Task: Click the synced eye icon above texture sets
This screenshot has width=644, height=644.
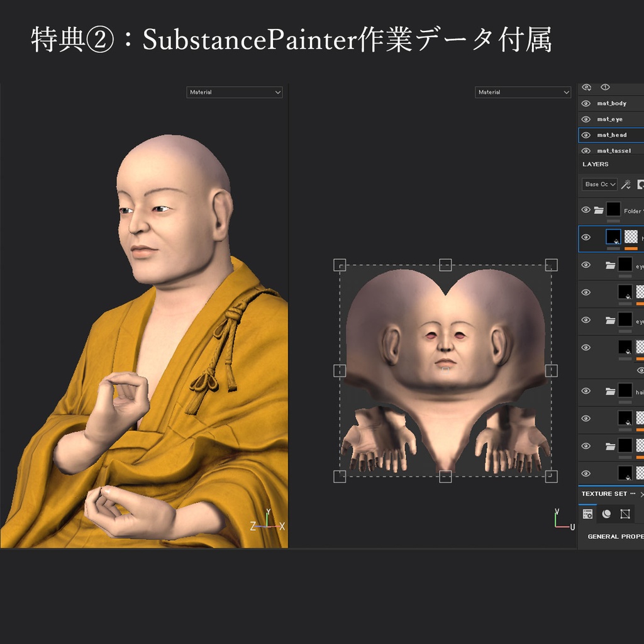Action: click(x=587, y=87)
